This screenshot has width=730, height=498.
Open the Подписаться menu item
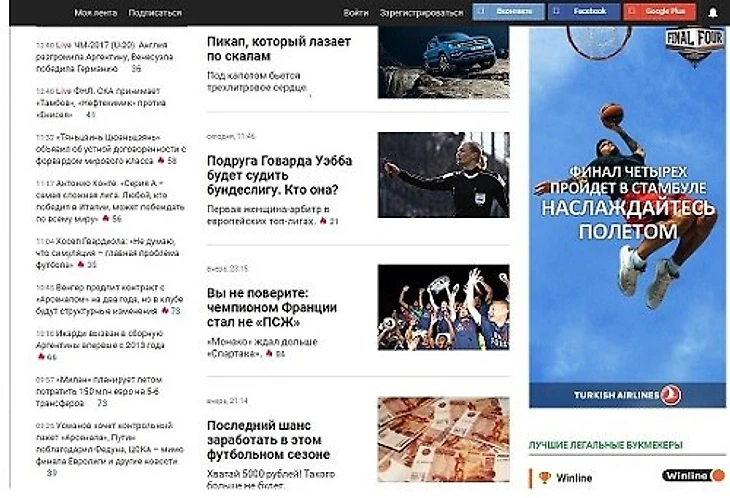click(x=155, y=13)
